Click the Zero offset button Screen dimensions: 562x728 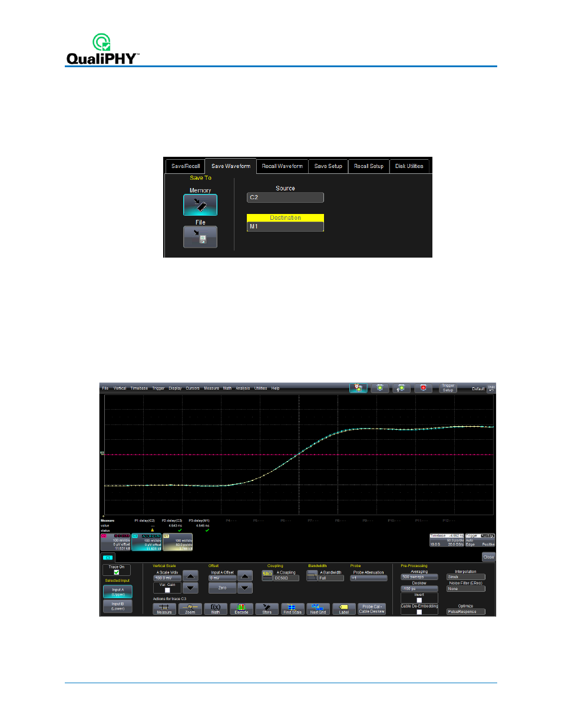pyautogui.click(x=223, y=588)
